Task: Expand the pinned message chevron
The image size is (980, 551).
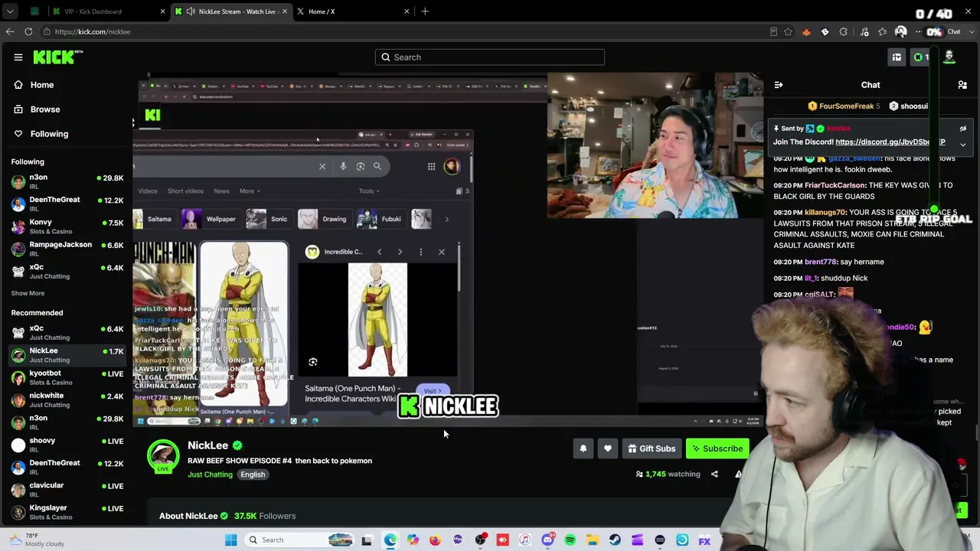Action: 963,144
